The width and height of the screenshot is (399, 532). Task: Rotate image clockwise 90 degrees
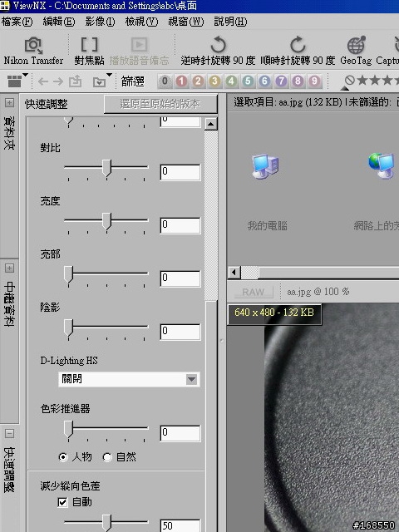coord(298,51)
